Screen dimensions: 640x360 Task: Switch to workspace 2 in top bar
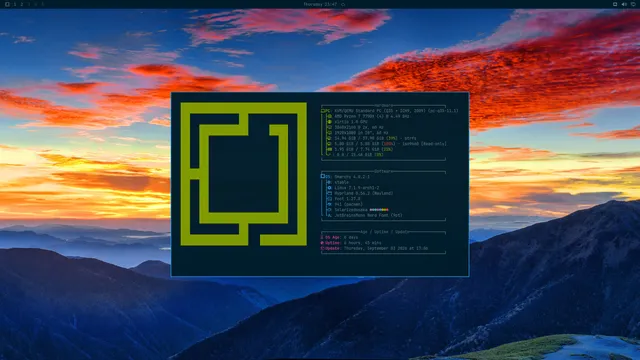(x=22, y=4)
